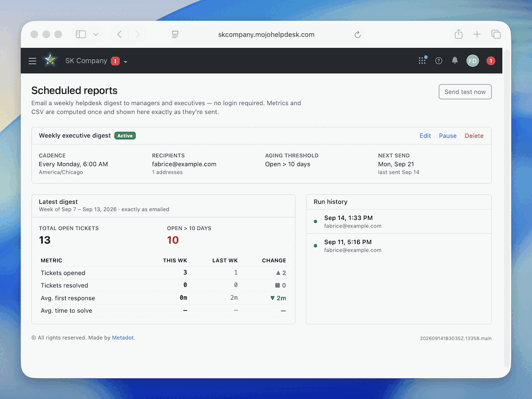Screen dimensions: 532x399
Task: Click the Every Monday, 6:00 AM cadence
Action: pyautogui.click(x=73, y=164)
